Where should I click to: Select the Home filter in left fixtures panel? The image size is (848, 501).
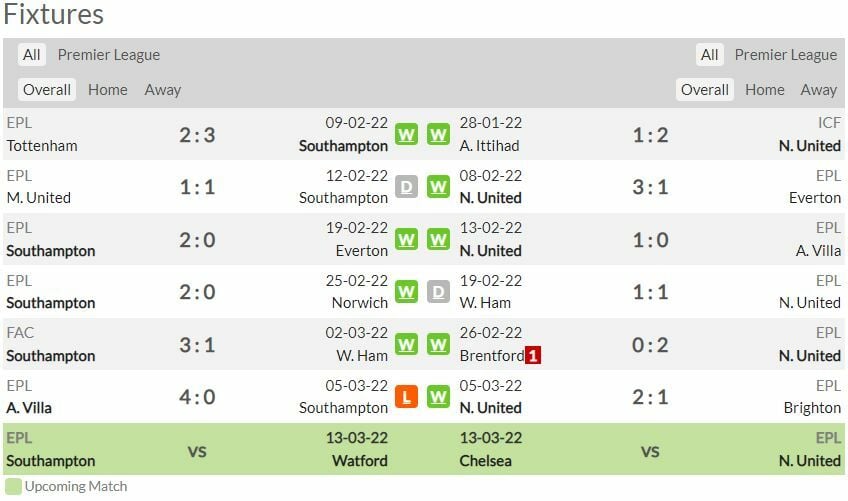coord(108,89)
